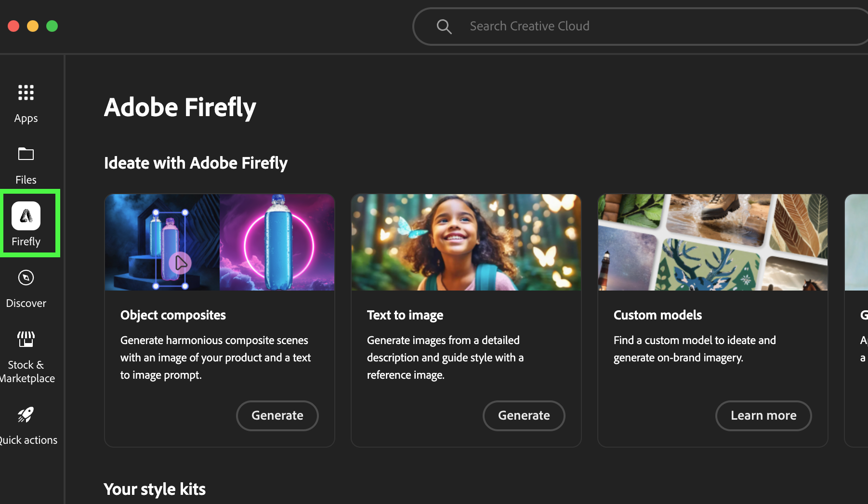Select the Custom models card title
This screenshot has height=504, width=868.
(658, 315)
